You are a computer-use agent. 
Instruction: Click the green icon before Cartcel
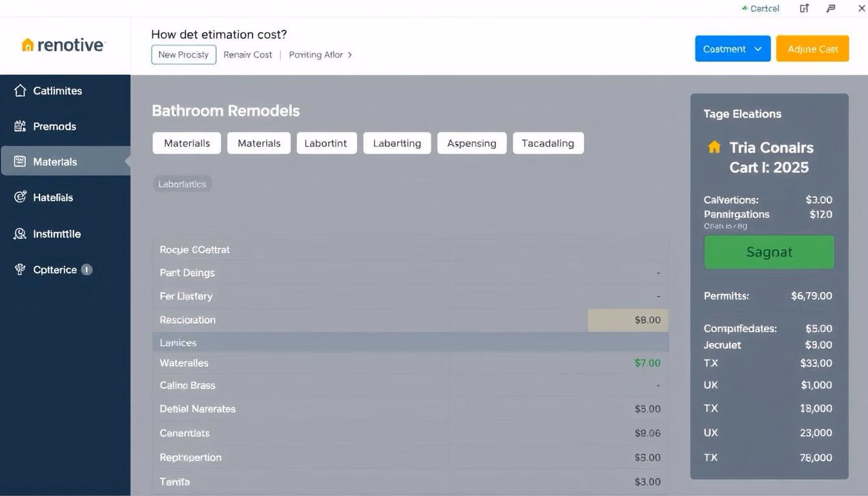(x=745, y=8)
